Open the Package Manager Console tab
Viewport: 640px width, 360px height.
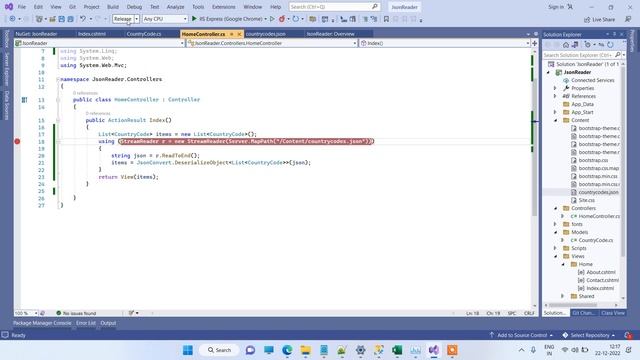[x=42, y=323]
